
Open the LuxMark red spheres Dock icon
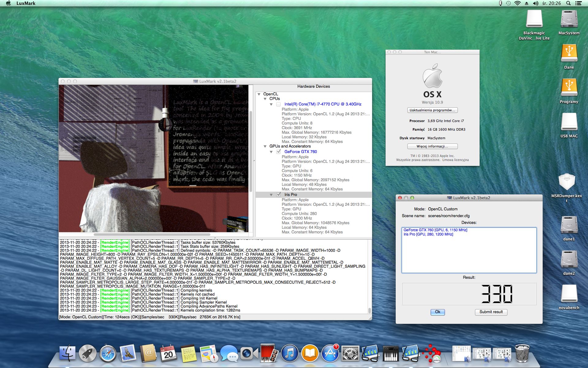pos(431,353)
